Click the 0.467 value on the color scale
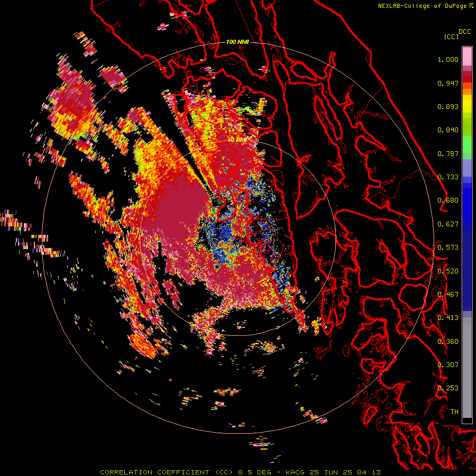The height and width of the screenshot is (476, 476). [448, 295]
